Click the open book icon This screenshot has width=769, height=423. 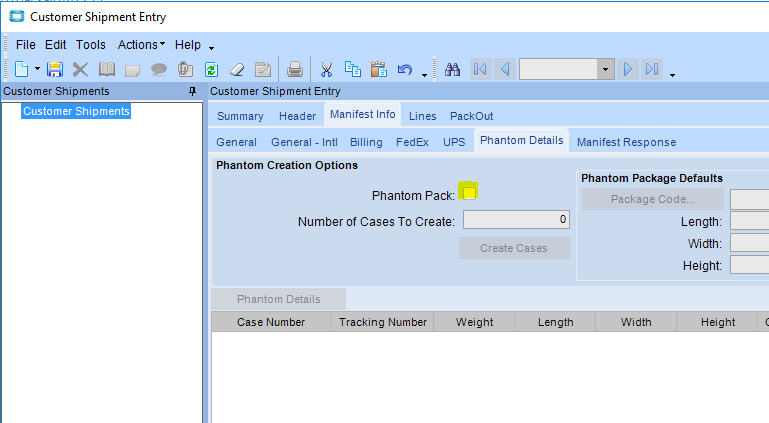point(106,69)
